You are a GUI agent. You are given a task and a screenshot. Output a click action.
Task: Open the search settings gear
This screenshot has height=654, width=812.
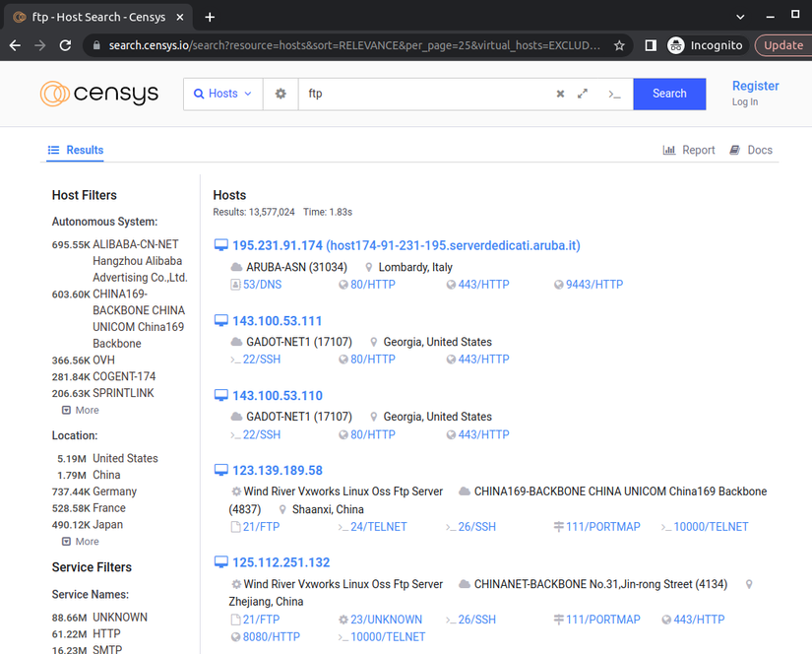point(281,94)
